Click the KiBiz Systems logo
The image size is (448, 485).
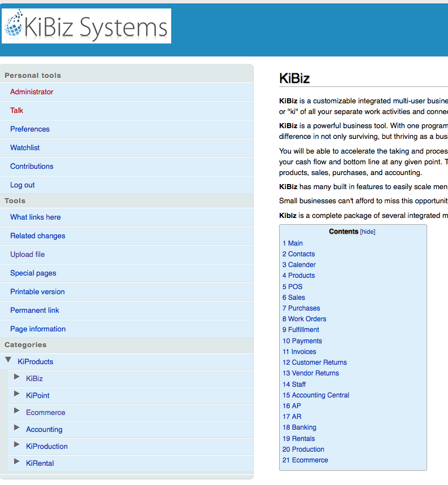(x=86, y=26)
